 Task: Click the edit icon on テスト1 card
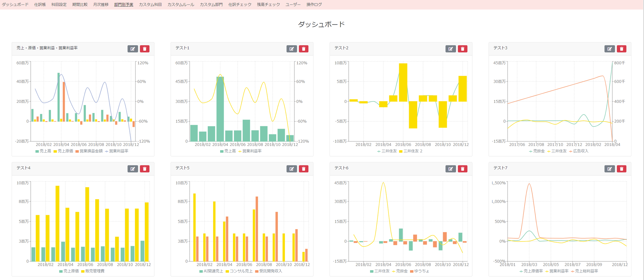(291, 49)
